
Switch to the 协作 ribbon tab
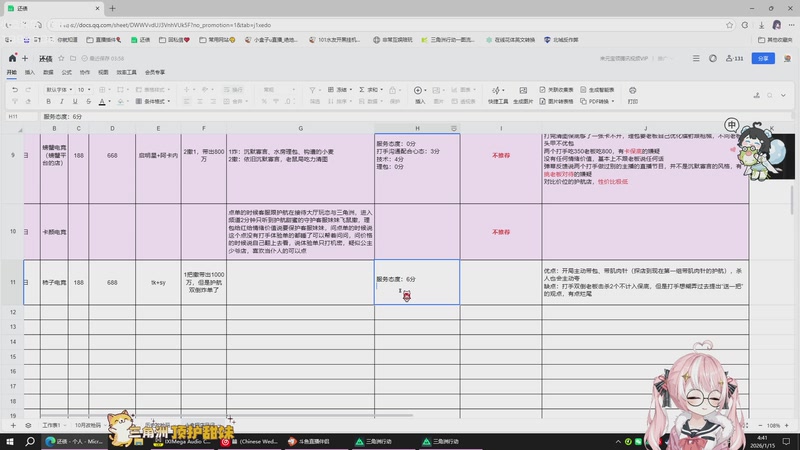85,72
